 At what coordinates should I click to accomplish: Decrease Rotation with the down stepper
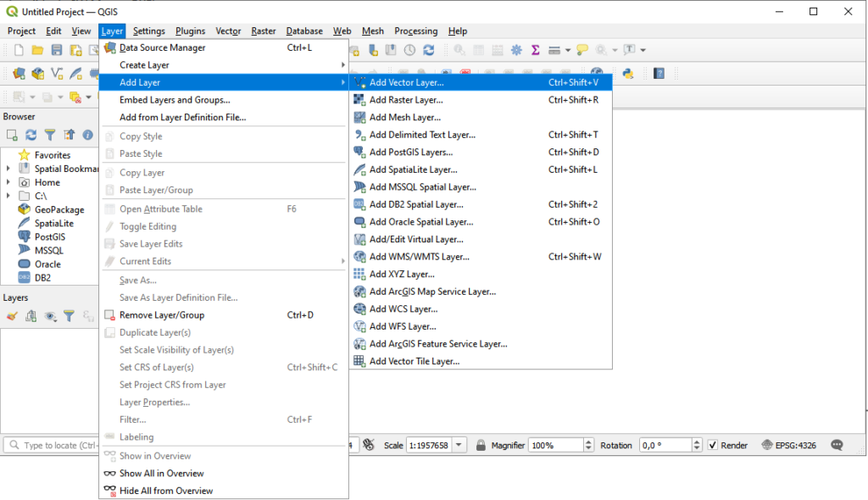pos(697,448)
